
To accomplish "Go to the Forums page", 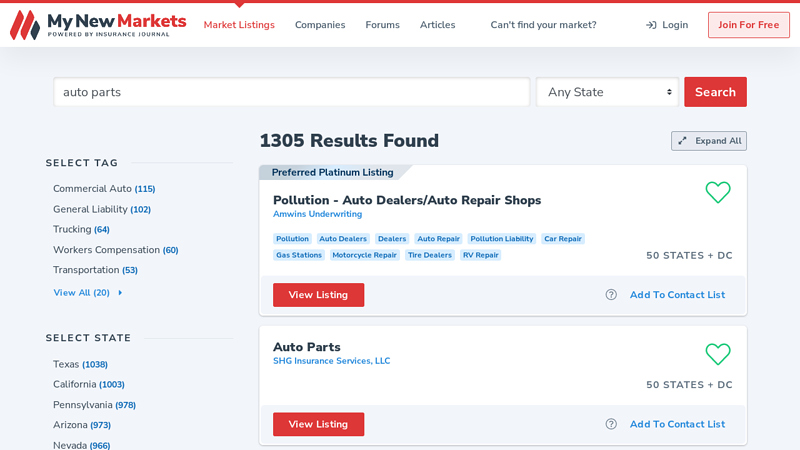I will [x=382, y=25].
